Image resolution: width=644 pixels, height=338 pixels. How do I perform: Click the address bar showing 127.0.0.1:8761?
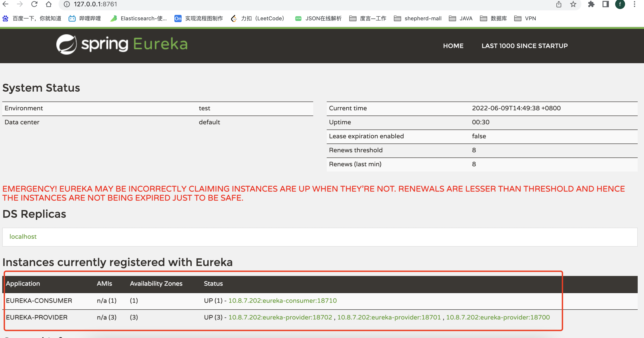coord(95,4)
